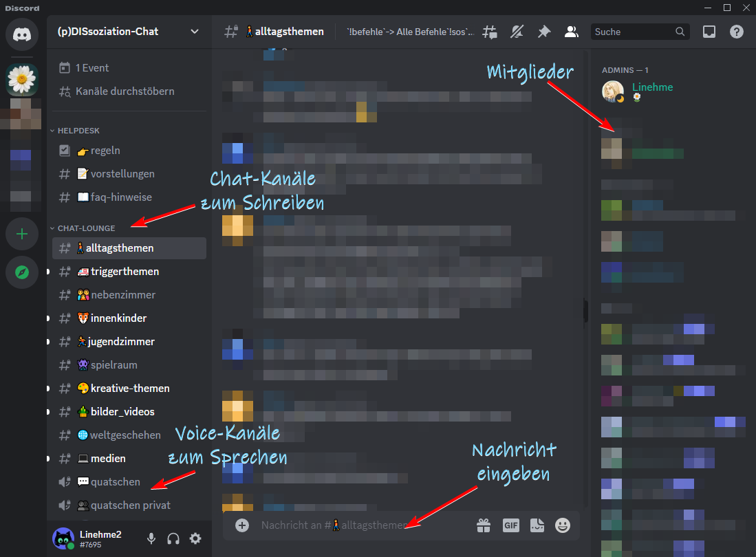This screenshot has height=557, width=756.
Task: Select the daisy flower server icon
Action: [x=22, y=79]
